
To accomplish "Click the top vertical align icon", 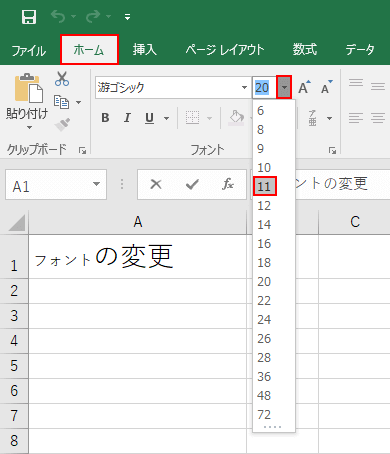I will tap(356, 83).
